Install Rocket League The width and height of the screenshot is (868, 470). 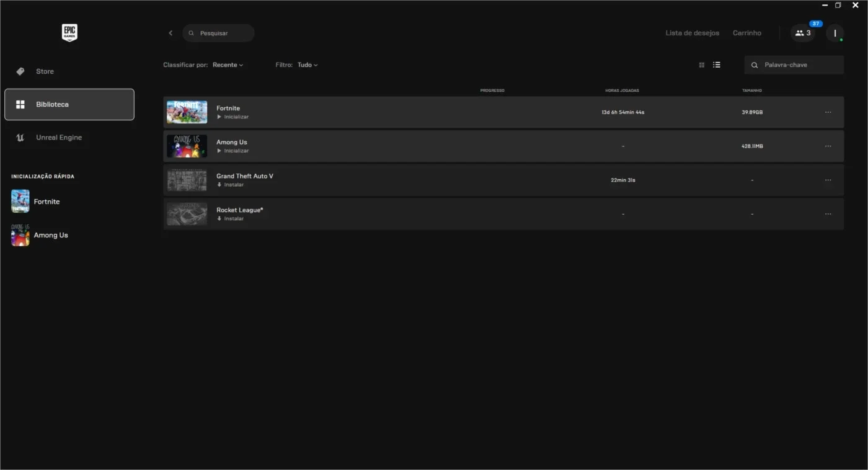tap(230, 218)
